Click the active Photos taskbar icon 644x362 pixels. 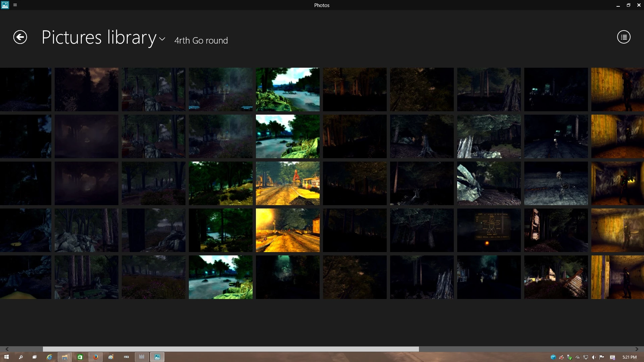157,357
